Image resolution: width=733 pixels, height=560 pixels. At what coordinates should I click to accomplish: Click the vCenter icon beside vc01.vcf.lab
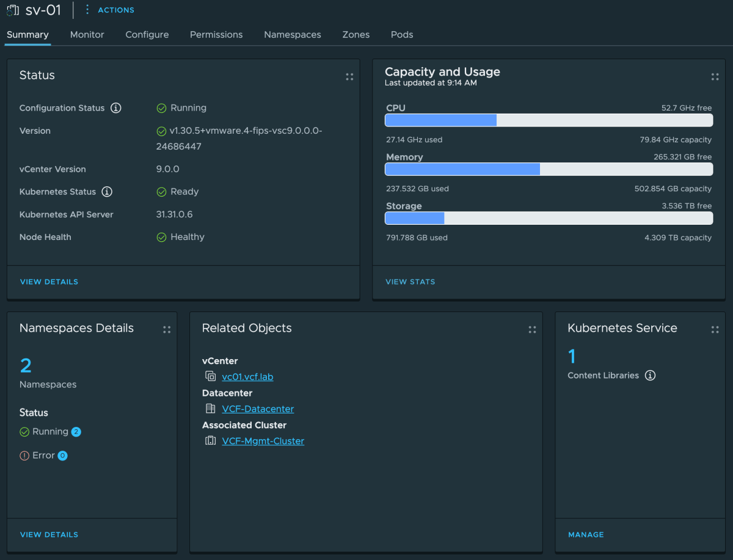(x=210, y=377)
